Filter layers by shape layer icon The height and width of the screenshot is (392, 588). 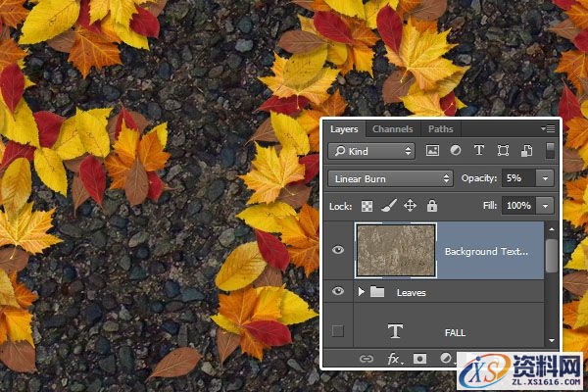[503, 151]
